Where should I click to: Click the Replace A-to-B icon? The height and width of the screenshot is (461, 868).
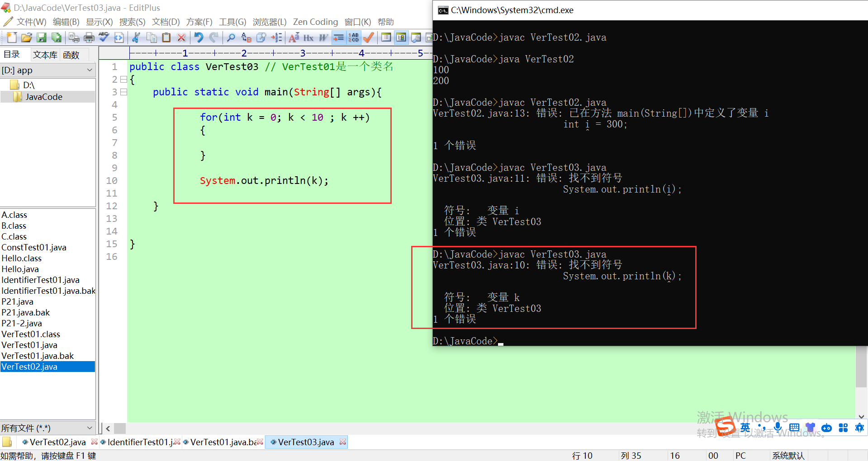click(246, 38)
